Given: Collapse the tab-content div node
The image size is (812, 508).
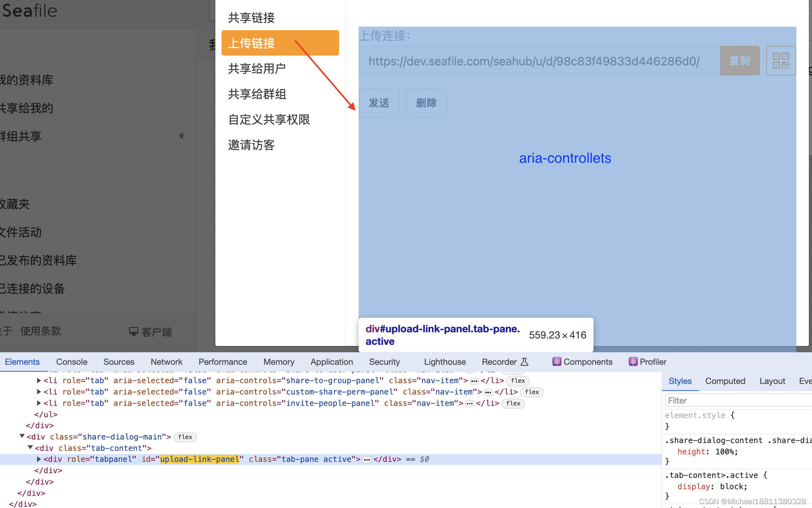Looking at the screenshot, I should pyautogui.click(x=30, y=448).
